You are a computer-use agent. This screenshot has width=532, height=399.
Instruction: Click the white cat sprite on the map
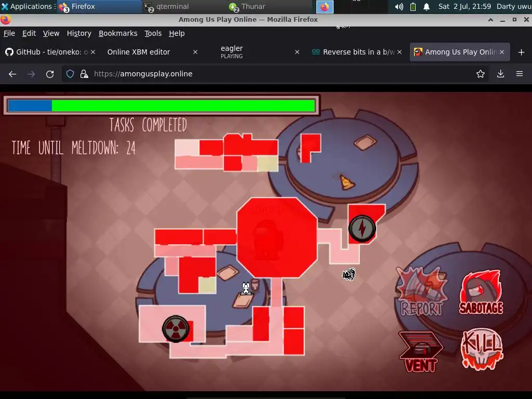click(246, 289)
